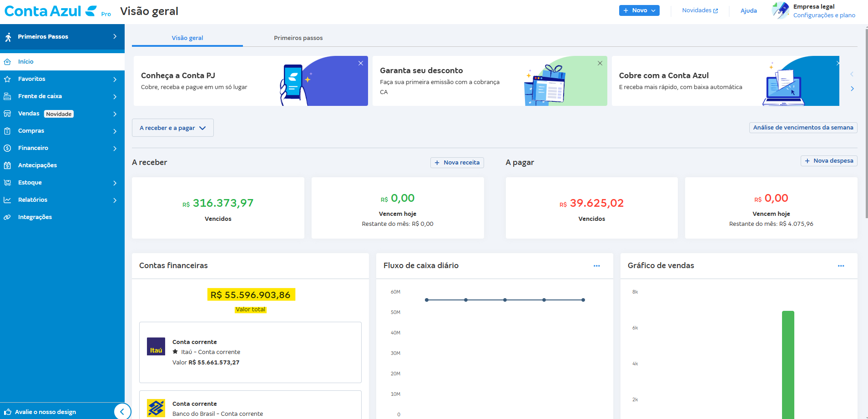Click the Vendas store icon
This screenshot has height=419, width=868.
tap(7, 114)
